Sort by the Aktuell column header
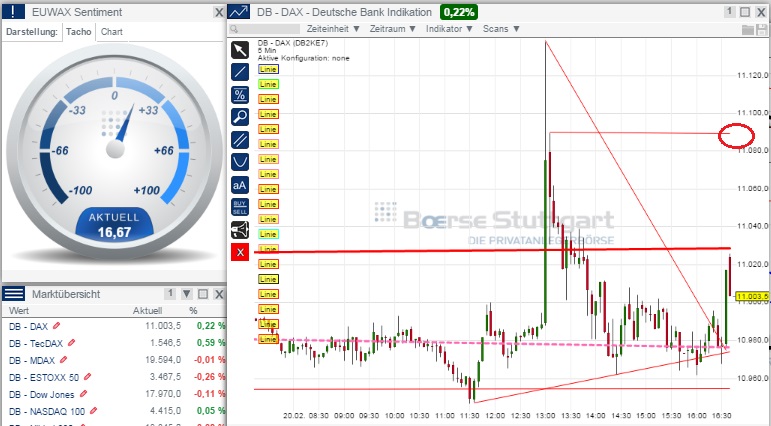The height and width of the screenshot is (426, 771). 147,310
